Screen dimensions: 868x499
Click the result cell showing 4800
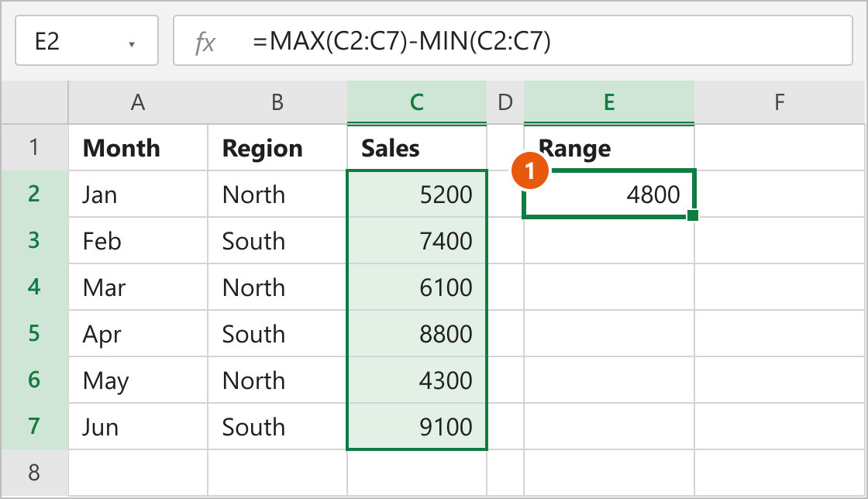609,194
